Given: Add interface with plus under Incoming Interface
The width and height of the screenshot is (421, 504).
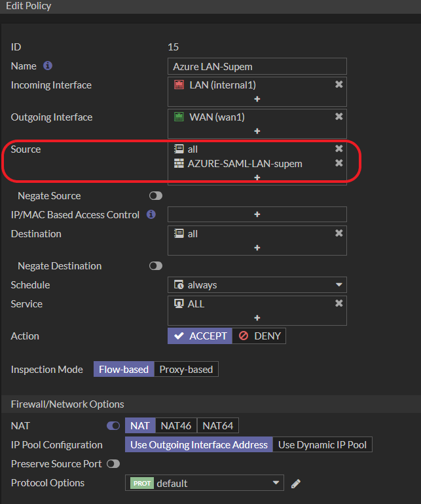Looking at the screenshot, I should [257, 99].
